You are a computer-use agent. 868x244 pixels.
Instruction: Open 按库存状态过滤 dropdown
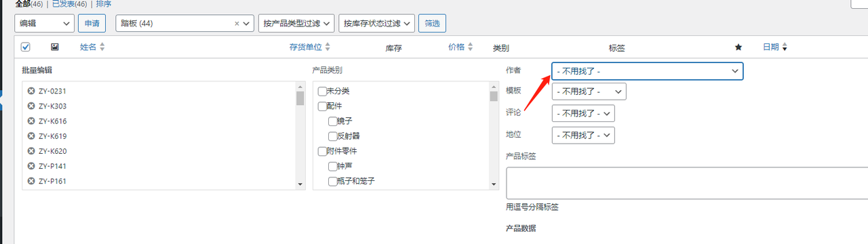click(376, 23)
